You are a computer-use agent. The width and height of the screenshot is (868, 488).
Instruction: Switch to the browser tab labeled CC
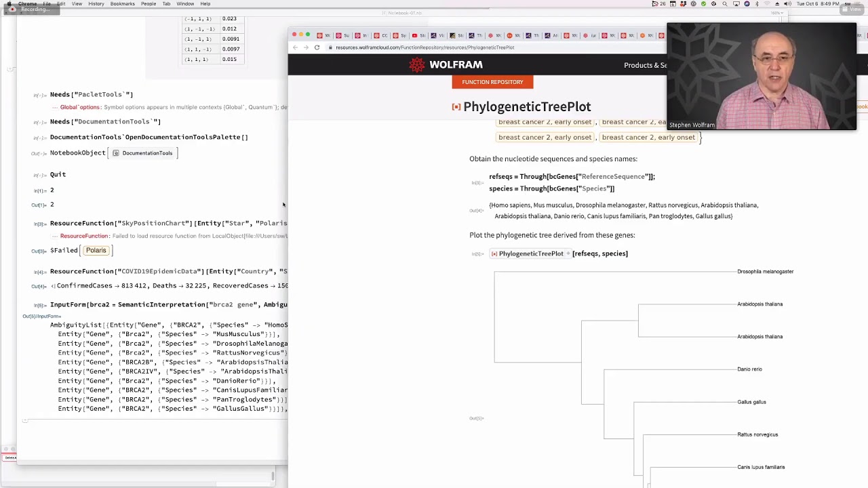[380, 35]
